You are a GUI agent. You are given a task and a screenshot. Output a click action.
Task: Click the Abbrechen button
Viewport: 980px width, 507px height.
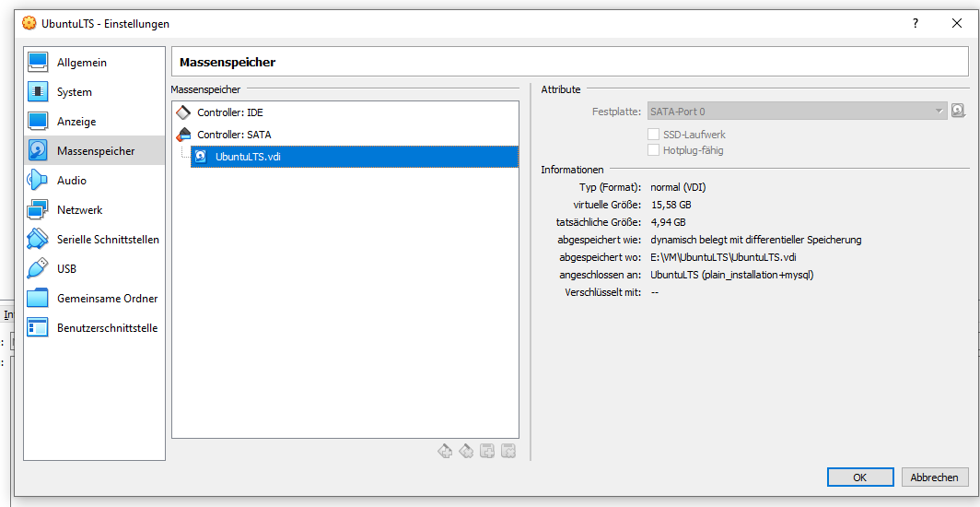pyautogui.click(x=934, y=477)
